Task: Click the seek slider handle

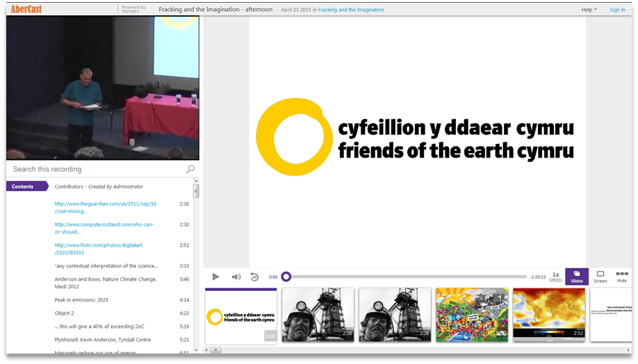Action: [x=286, y=276]
